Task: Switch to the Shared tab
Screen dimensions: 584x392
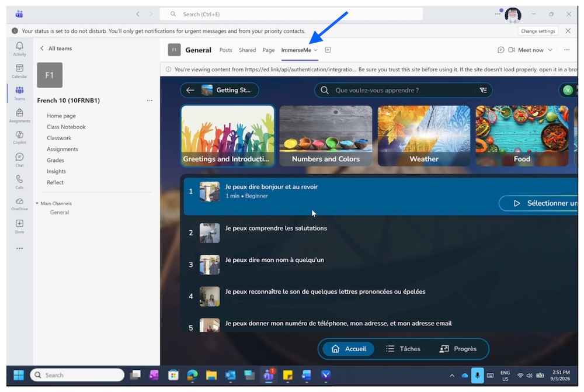Action: [x=247, y=50]
